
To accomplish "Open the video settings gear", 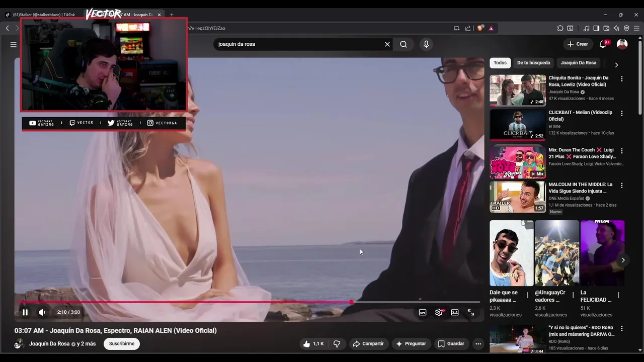I will point(439,312).
